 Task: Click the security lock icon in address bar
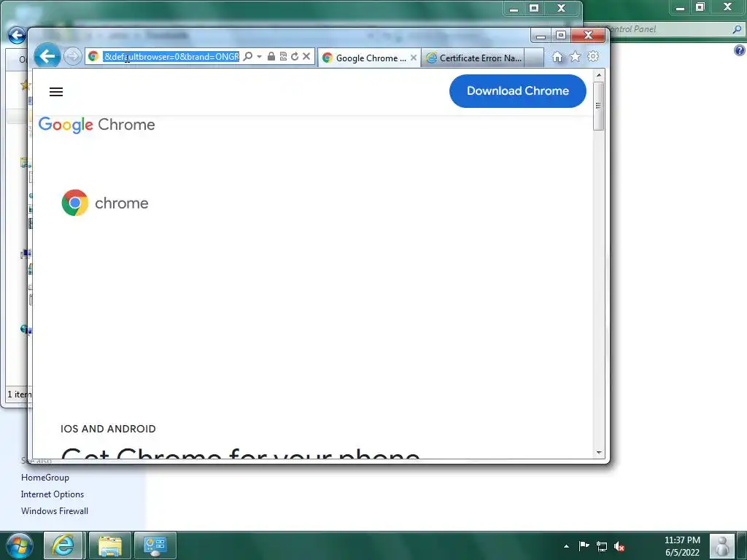coord(271,57)
